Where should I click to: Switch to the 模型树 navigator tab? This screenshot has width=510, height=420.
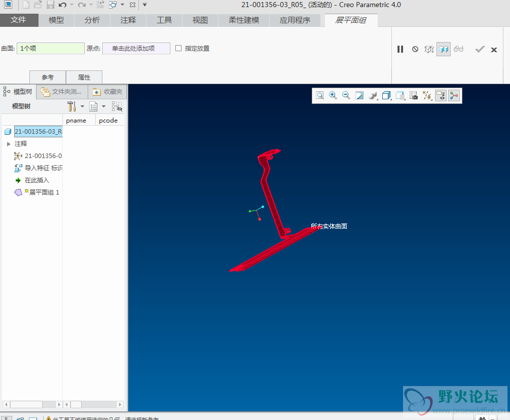click(18, 92)
